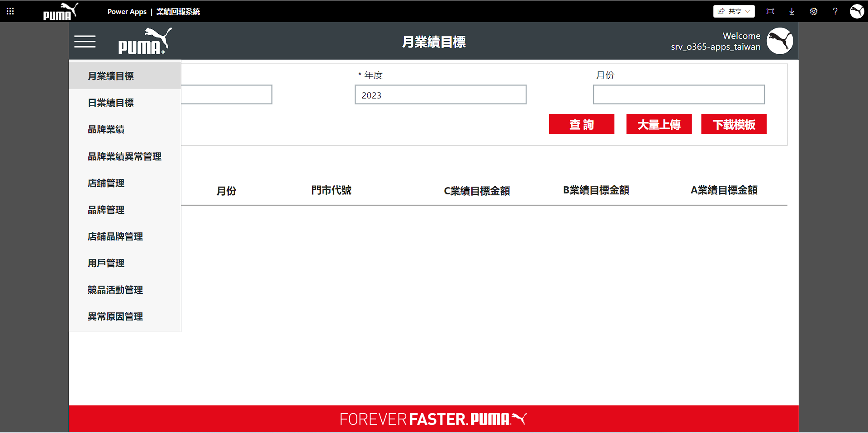This screenshot has height=433, width=868.
Task: Click the 年度 input field showing 2023
Action: 441,95
